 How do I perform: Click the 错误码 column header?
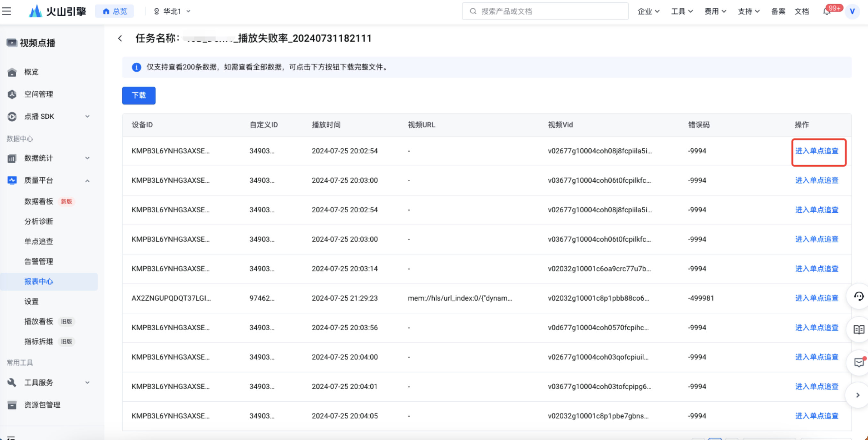coord(699,125)
